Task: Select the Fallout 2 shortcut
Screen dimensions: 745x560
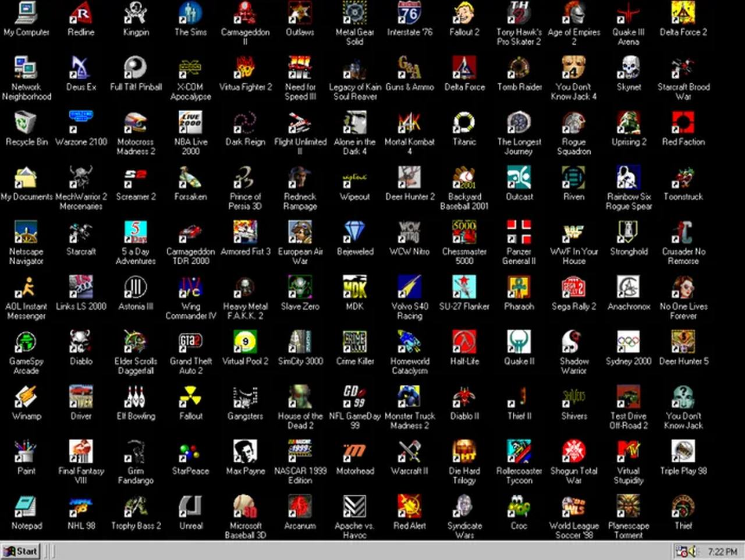Action: 464,13
